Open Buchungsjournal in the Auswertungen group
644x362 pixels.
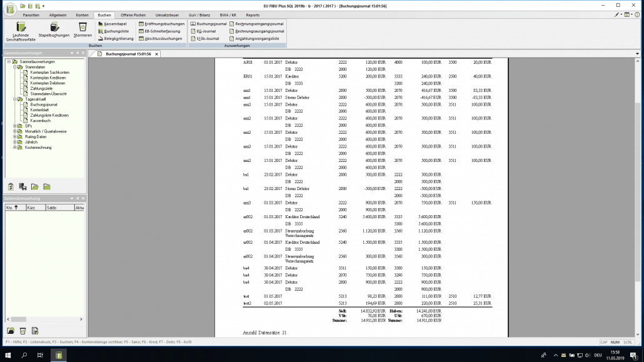[209, 24]
